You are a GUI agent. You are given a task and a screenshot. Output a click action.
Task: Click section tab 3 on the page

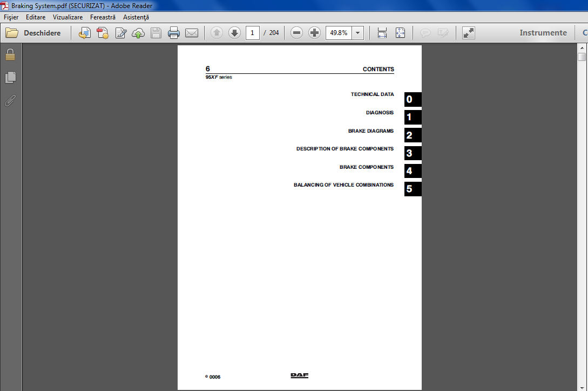(x=413, y=153)
